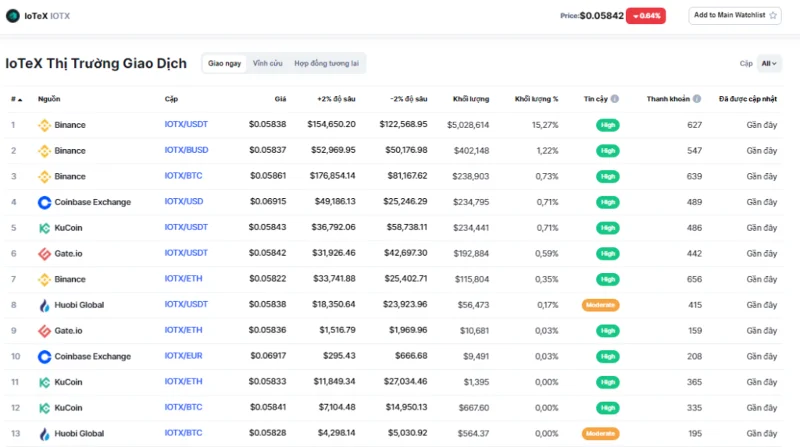Switch to the Vĩnh cửu tab
800x447 pixels.
tap(267, 63)
